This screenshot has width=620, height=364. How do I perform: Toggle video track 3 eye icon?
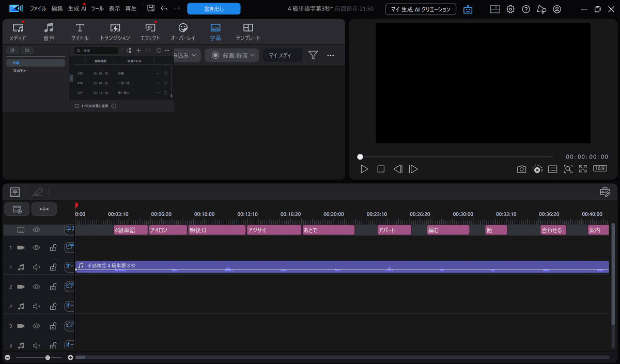point(36,326)
